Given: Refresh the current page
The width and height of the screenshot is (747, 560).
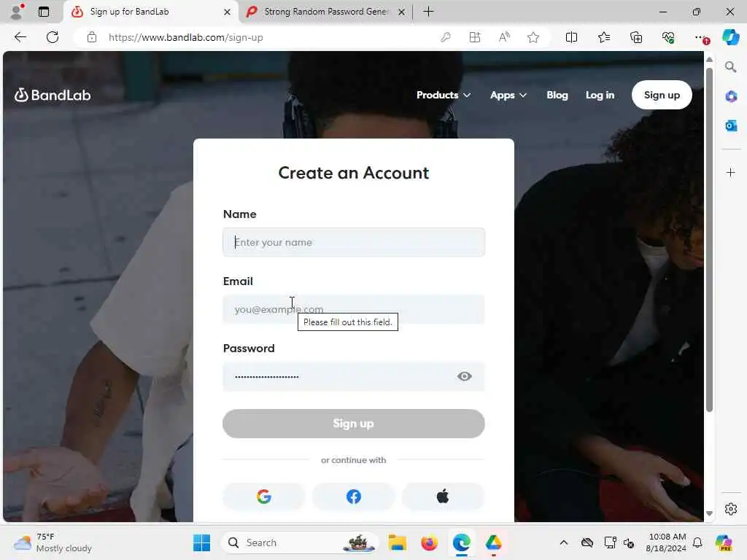Looking at the screenshot, I should coord(53,37).
